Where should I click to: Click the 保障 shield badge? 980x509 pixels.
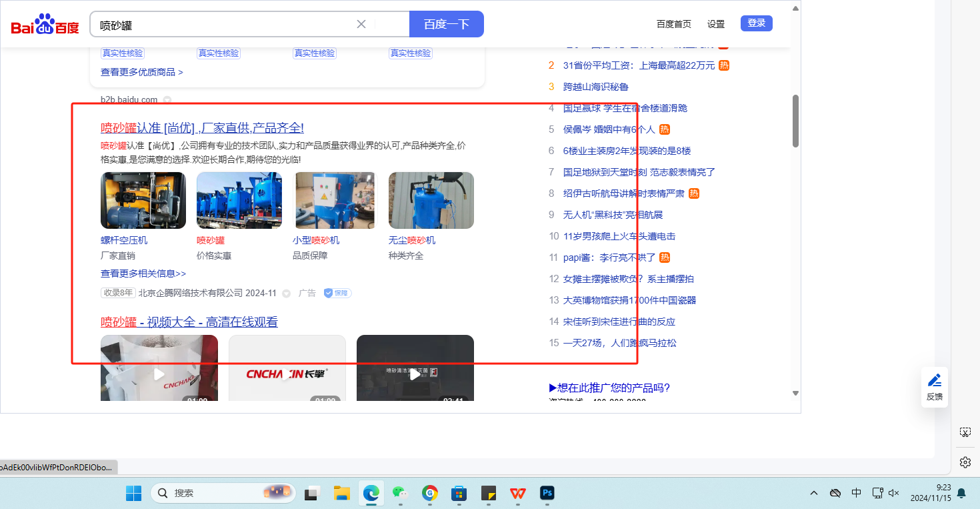click(337, 293)
